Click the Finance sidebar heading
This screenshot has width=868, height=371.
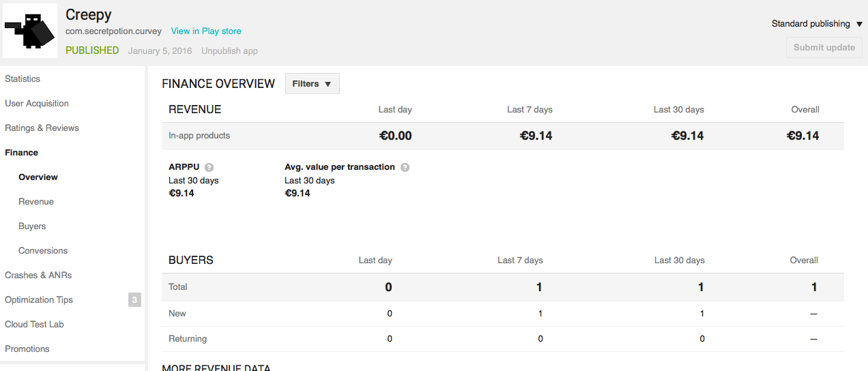click(21, 153)
